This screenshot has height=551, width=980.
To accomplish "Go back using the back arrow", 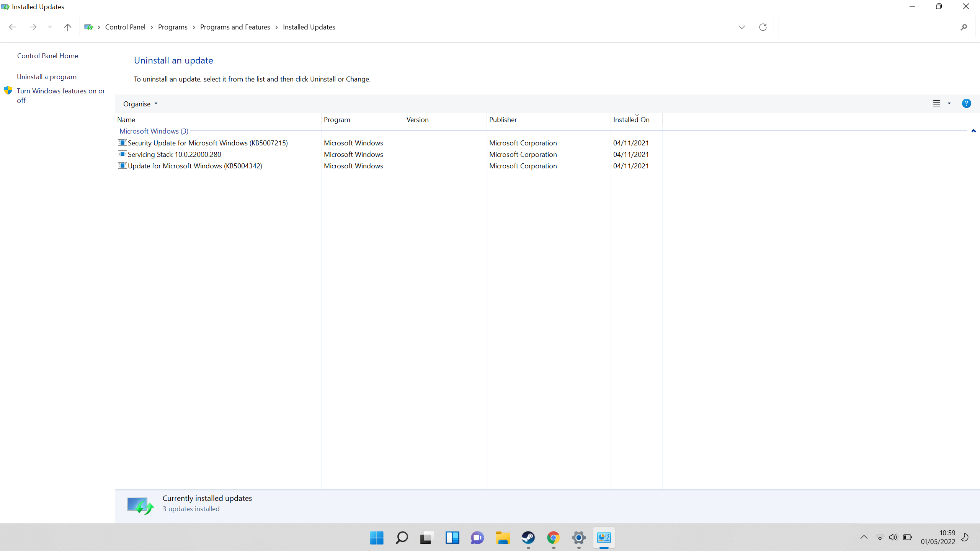I will [x=12, y=27].
